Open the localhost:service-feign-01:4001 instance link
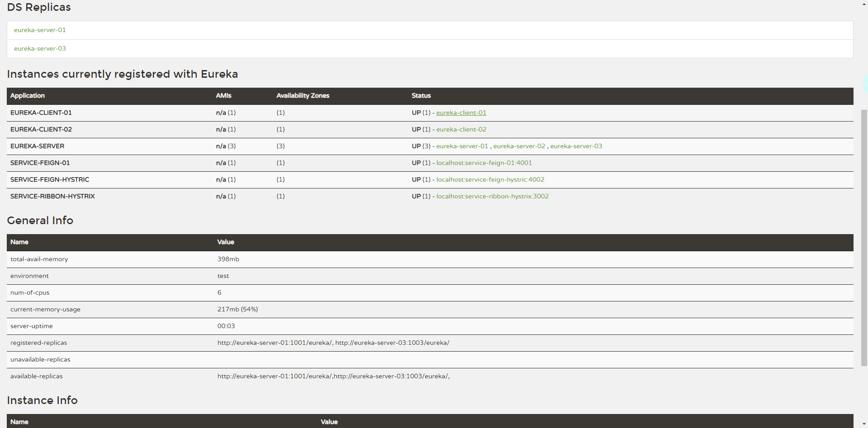The image size is (868, 428). (484, 163)
